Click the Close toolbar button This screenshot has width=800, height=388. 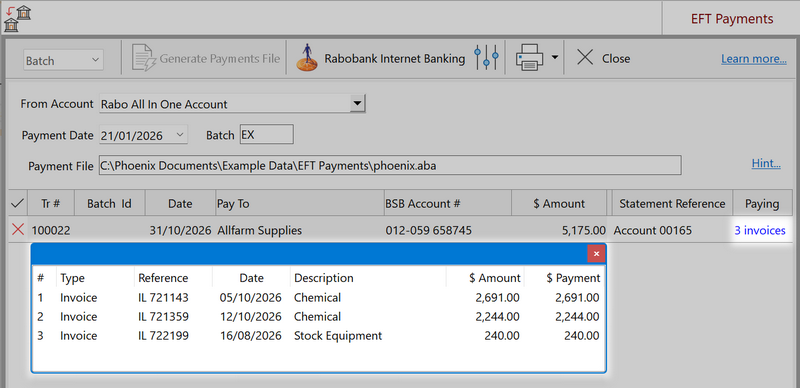coord(604,59)
